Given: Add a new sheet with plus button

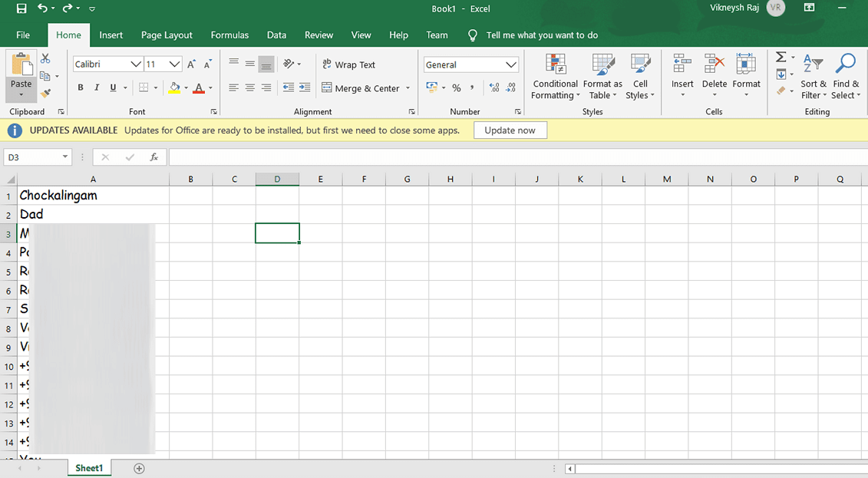Looking at the screenshot, I should (139, 469).
